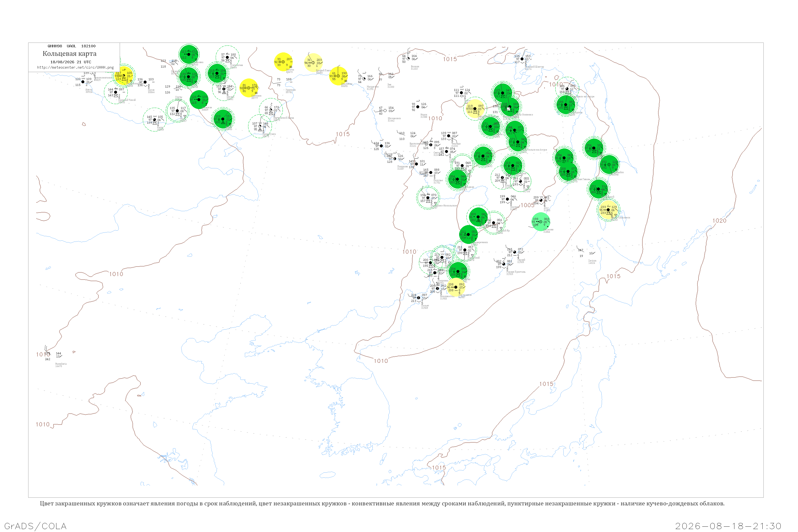Click the Приаргунск dashed-circle station plot
Image resolution: width=798 pixels, height=532 pixels.
[260, 126]
